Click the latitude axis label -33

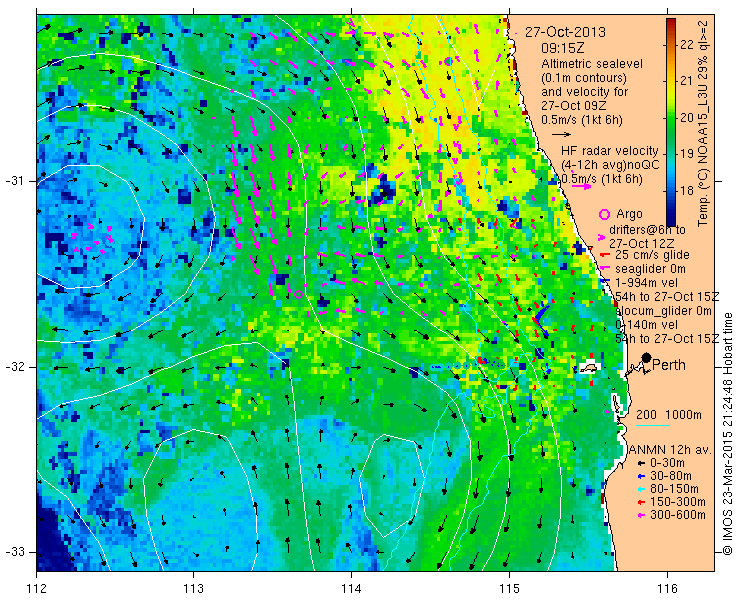(x=14, y=552)
